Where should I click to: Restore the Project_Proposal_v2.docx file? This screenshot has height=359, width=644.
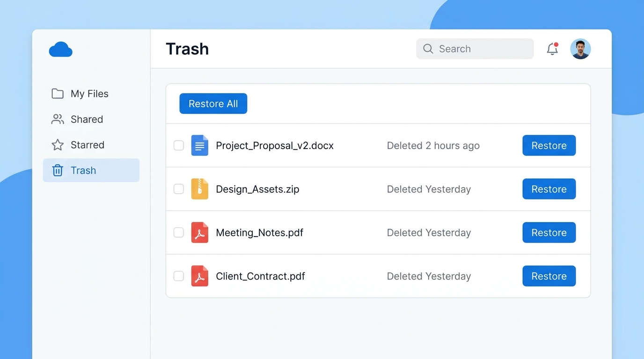pyautogui.click(x=549, y=145)
